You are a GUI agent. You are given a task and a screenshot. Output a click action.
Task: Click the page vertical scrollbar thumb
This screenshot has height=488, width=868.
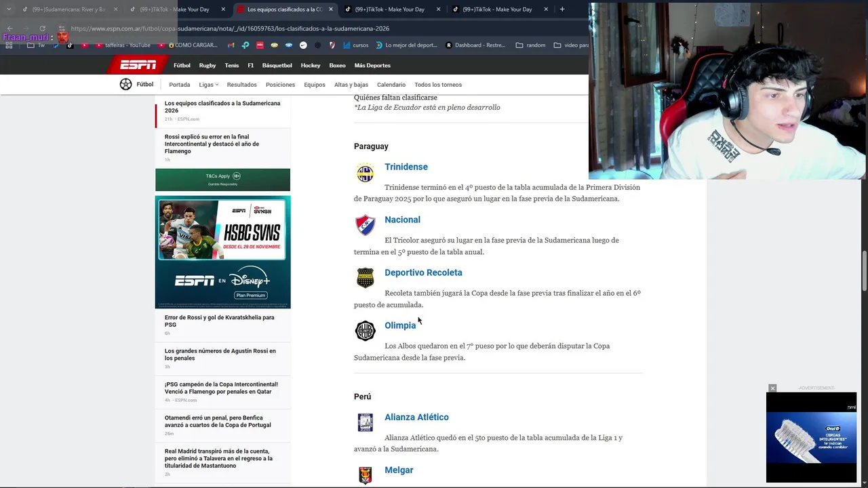(x=865, y=272)
